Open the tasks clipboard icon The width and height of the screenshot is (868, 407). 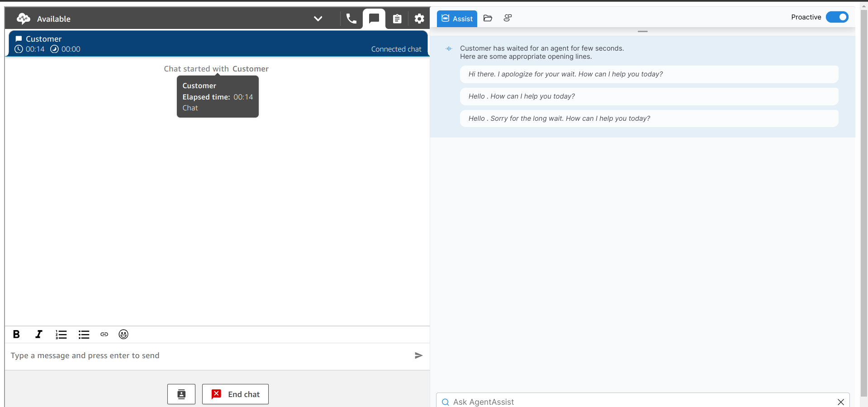click(397, 19)
